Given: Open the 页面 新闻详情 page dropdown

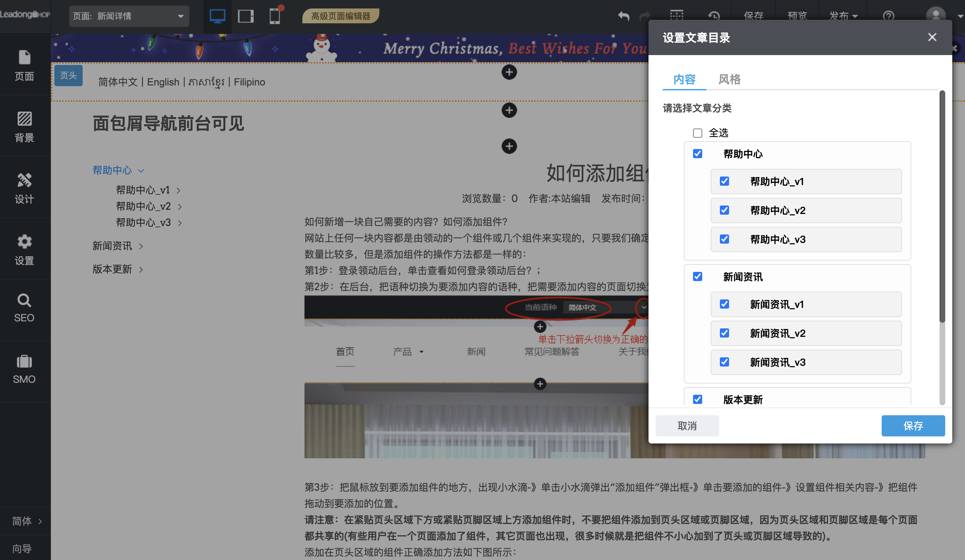Looking at the screenshot, I should click(129, 16).
